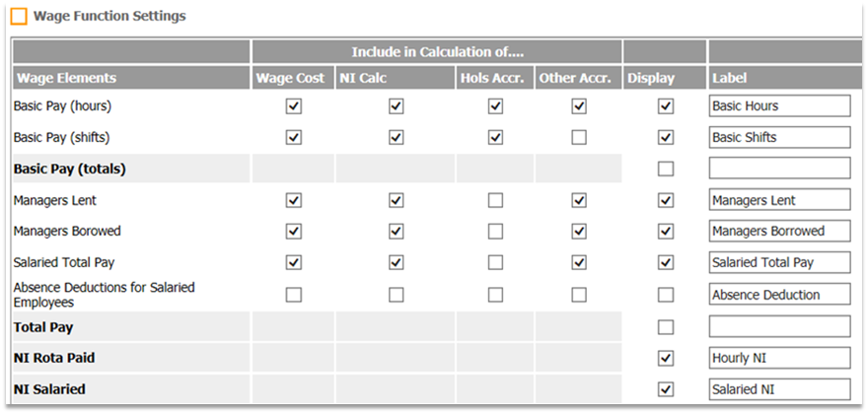The image size is (868, 414).
Task: Disable Display for NI Salaried
Action: click(x=666, y=389)
